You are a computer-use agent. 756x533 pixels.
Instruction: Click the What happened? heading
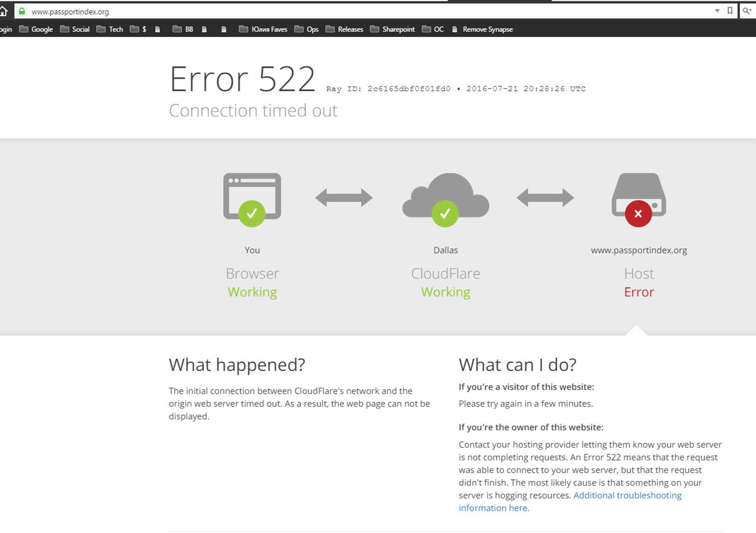237,365
